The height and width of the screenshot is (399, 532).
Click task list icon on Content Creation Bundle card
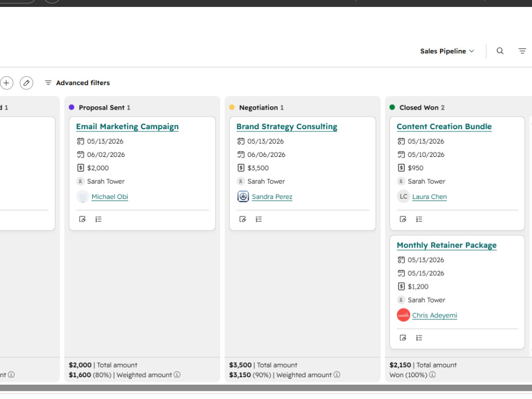pos(419,219)
